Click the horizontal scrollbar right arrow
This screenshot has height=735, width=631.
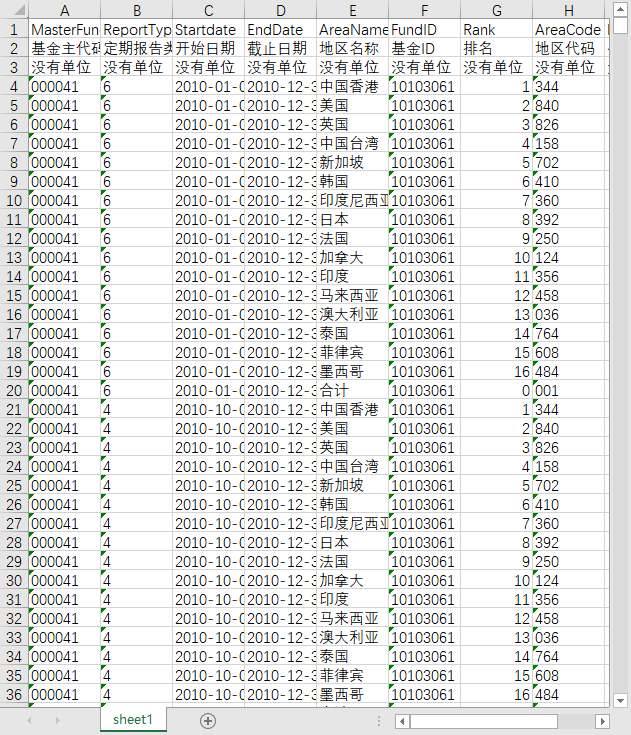click(x=602, y=720)
